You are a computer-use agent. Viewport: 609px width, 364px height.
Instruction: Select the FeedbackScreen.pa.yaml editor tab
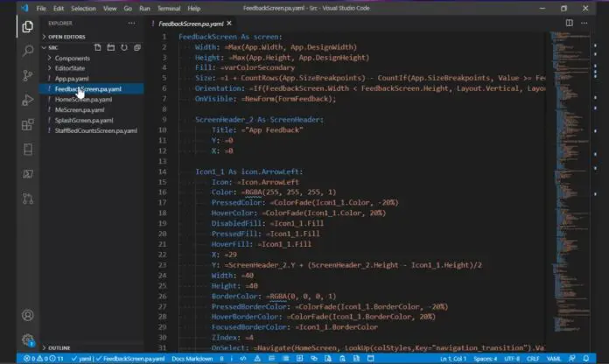(191, 24)
